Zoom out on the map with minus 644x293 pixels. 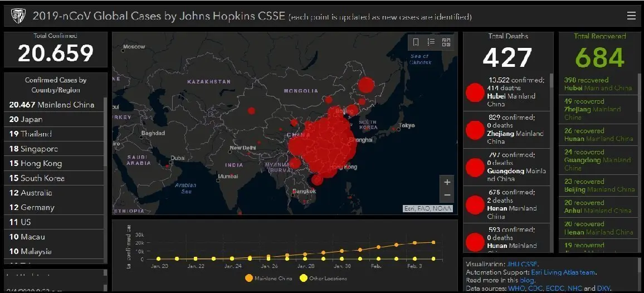[x=447, y=195]
